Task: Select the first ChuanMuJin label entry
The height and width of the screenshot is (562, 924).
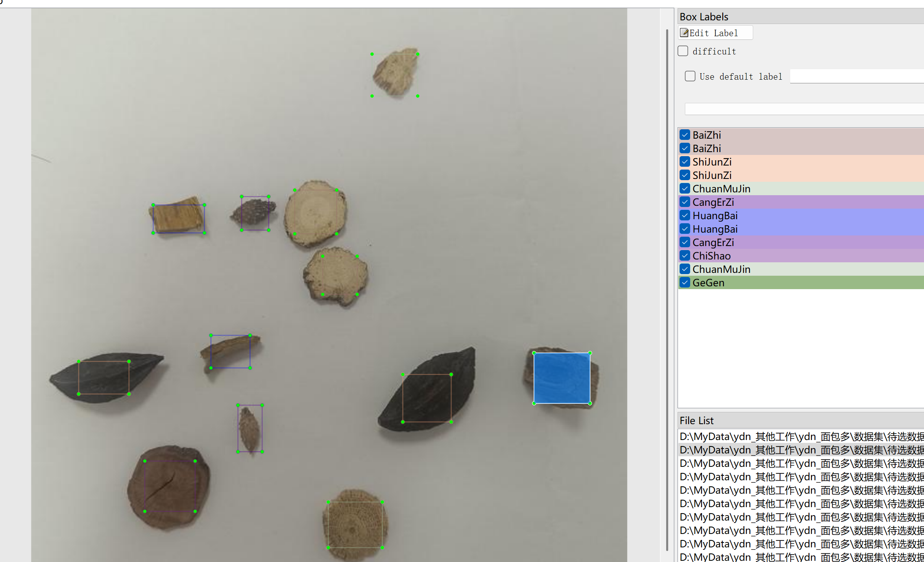Action: click(721, 189)
